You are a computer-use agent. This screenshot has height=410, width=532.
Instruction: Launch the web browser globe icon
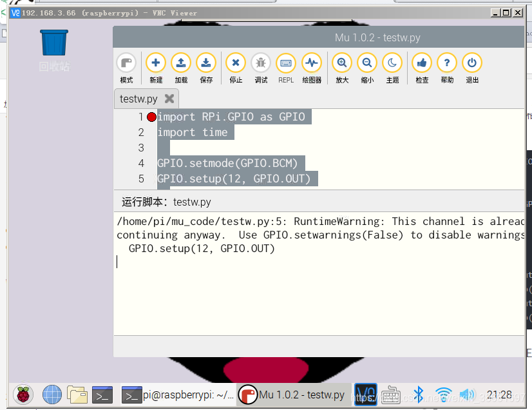(52, 395)
